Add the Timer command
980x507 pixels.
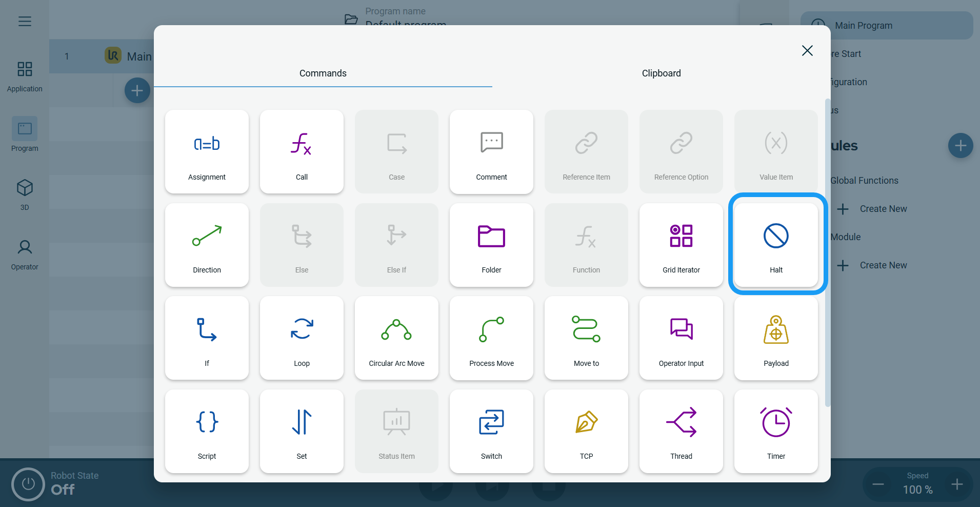776,431
